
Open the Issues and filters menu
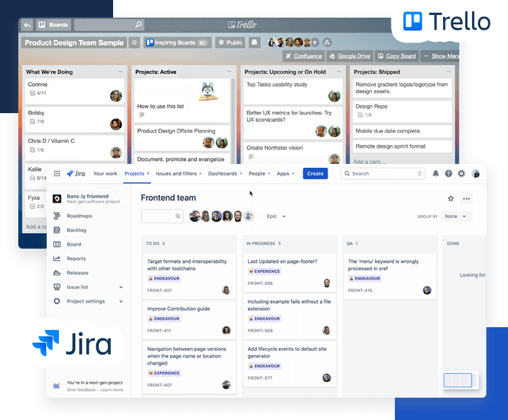point(179,173)
